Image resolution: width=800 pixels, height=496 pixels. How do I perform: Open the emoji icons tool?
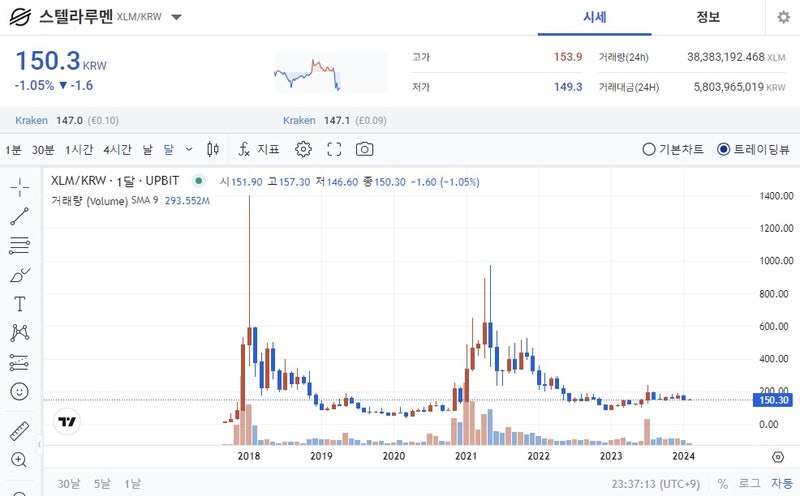tap(19, 391)
